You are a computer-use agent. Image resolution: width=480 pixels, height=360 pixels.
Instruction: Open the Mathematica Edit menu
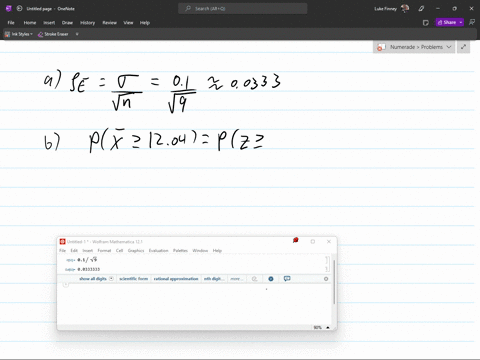pos(74,251)
